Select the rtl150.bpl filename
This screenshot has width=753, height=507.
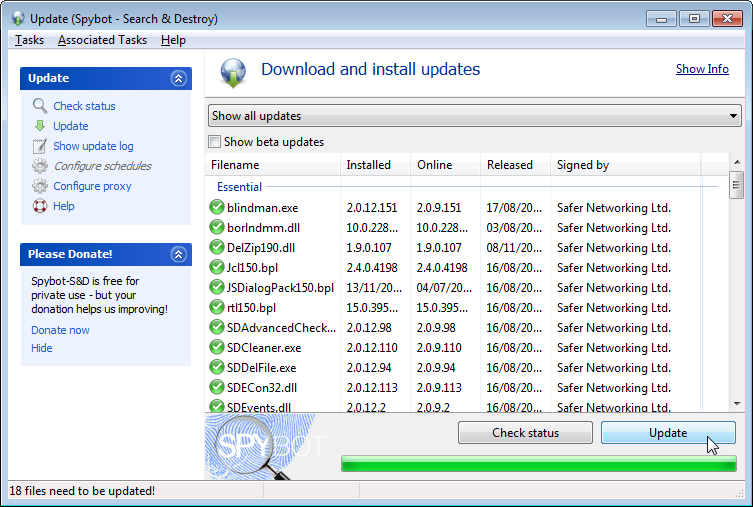(251, 308)
